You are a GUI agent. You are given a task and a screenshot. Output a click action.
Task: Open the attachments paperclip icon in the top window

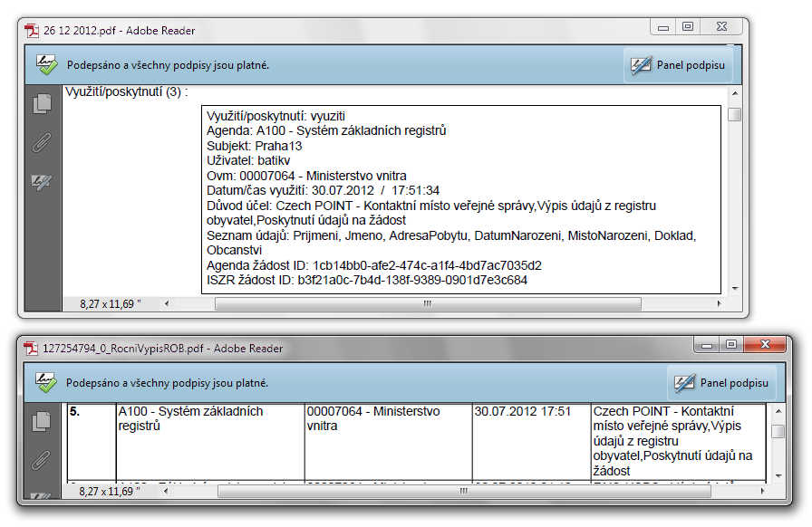[42, 142]
